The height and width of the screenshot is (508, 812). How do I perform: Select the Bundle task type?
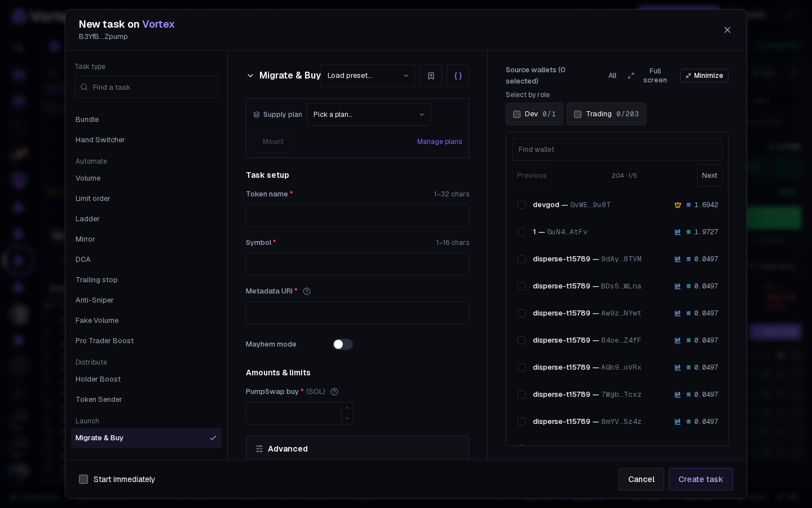click(x=146, y=120)
